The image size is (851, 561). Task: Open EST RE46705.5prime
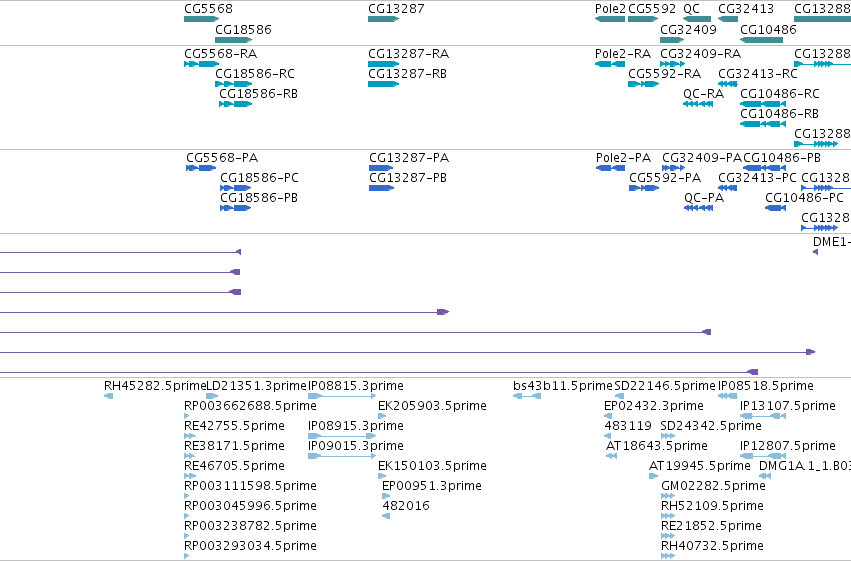(190, 476)
